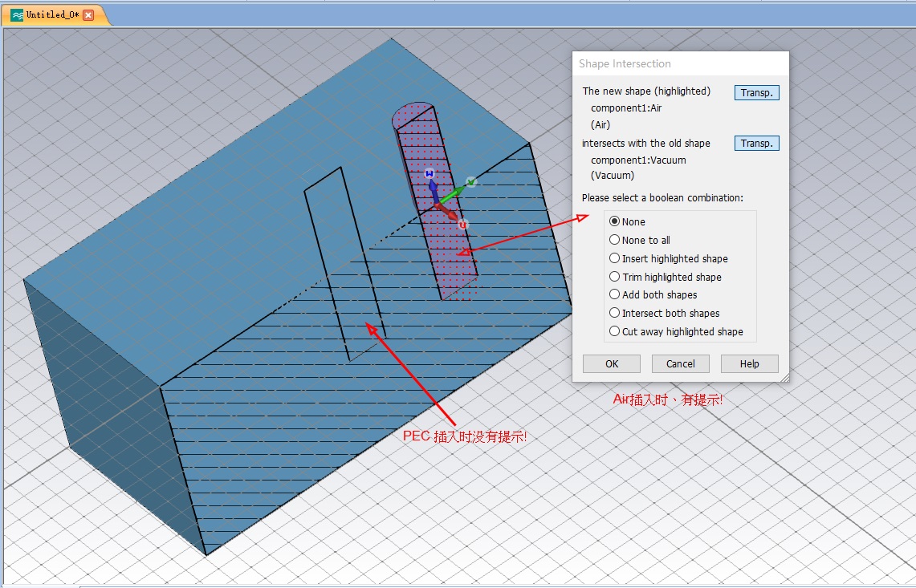
Task: Click the Untitled_0* tab wave icon
Action: (x=17, y=15)
